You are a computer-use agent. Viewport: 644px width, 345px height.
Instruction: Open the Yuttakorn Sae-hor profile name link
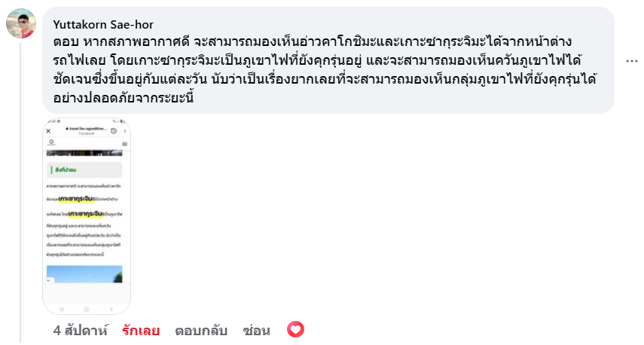point(103,25)
